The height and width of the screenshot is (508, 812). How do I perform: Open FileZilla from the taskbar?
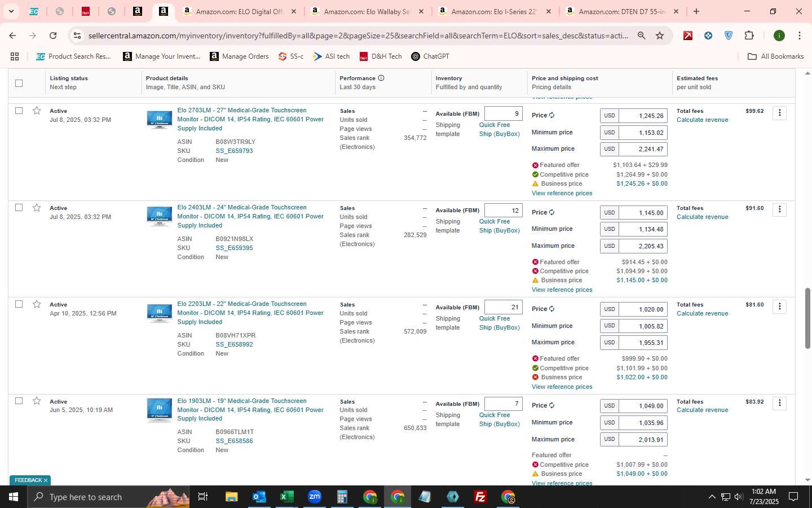[480, 497]
